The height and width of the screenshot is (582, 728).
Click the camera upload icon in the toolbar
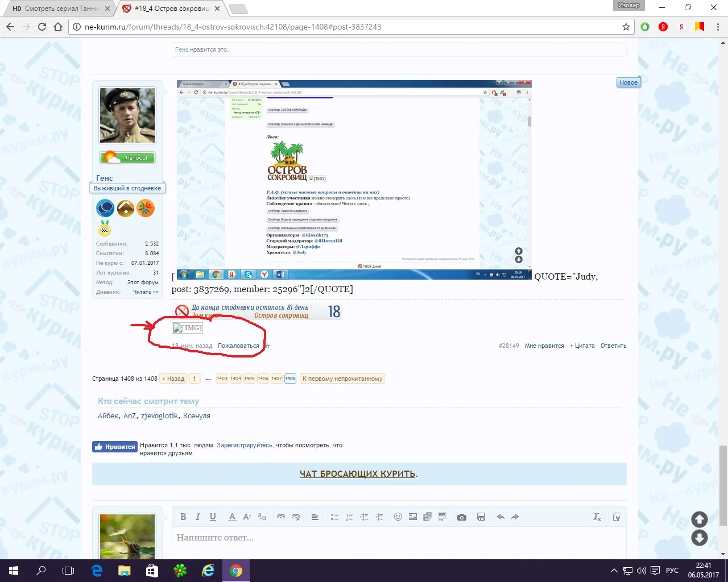coord(461,517)
